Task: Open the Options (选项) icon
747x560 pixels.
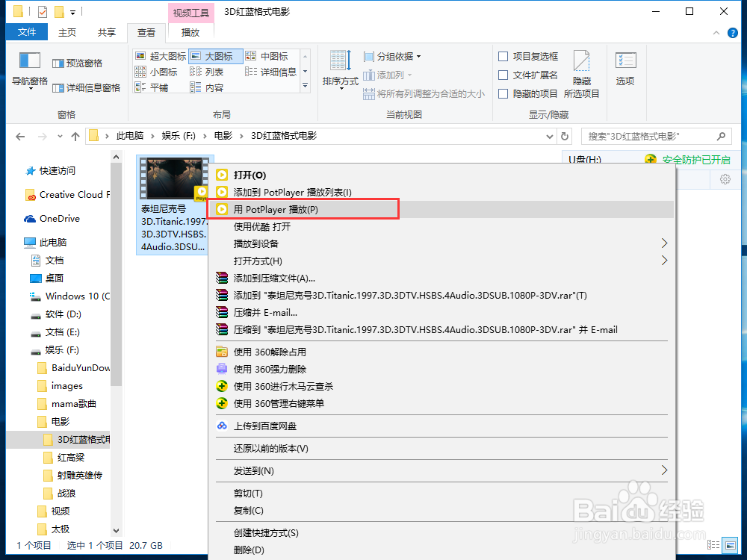Action: pyautogui.click(x=625, y=61)
